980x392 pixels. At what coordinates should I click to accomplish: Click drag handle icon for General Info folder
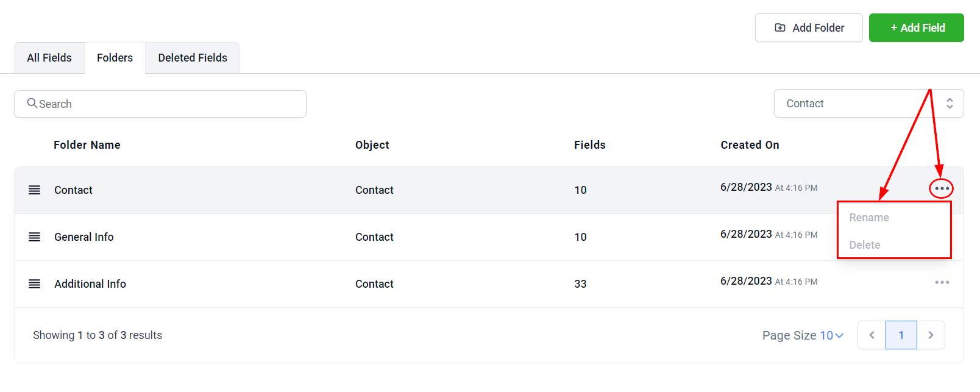tap(35, 237)
